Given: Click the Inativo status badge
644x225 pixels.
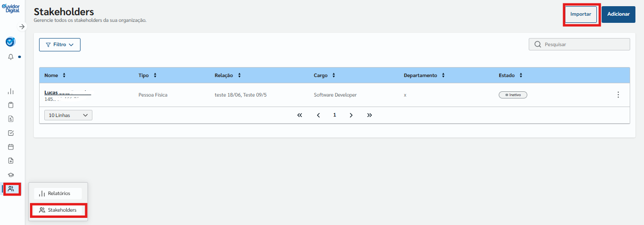Looking at the screenshot, I should (513, 95).
